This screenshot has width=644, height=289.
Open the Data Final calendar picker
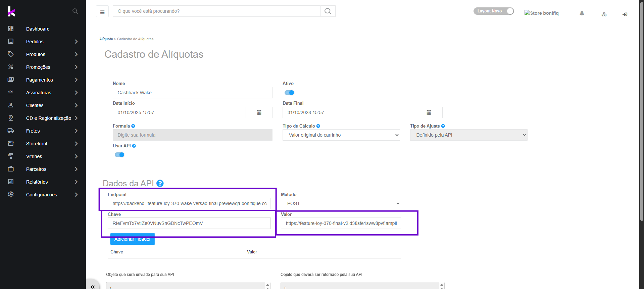tap(429, 112)
